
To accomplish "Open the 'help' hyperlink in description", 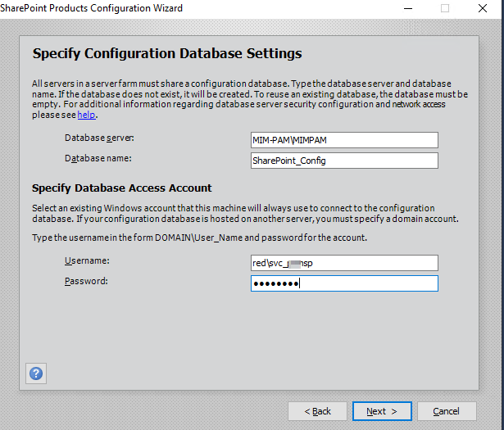I will coord(86,115).
